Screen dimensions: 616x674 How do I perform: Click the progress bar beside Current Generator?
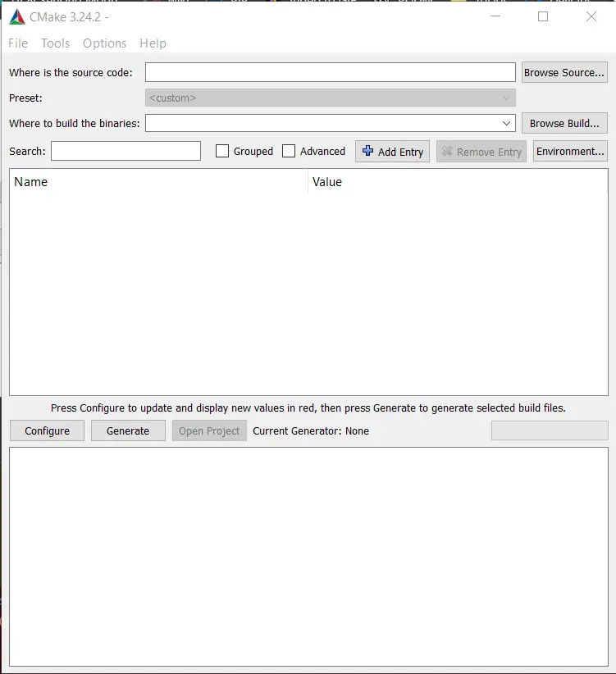550,430
